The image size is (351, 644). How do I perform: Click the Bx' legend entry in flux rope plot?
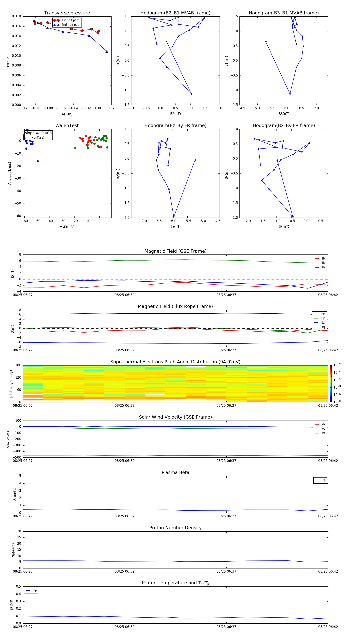click(x=320, y=314)
